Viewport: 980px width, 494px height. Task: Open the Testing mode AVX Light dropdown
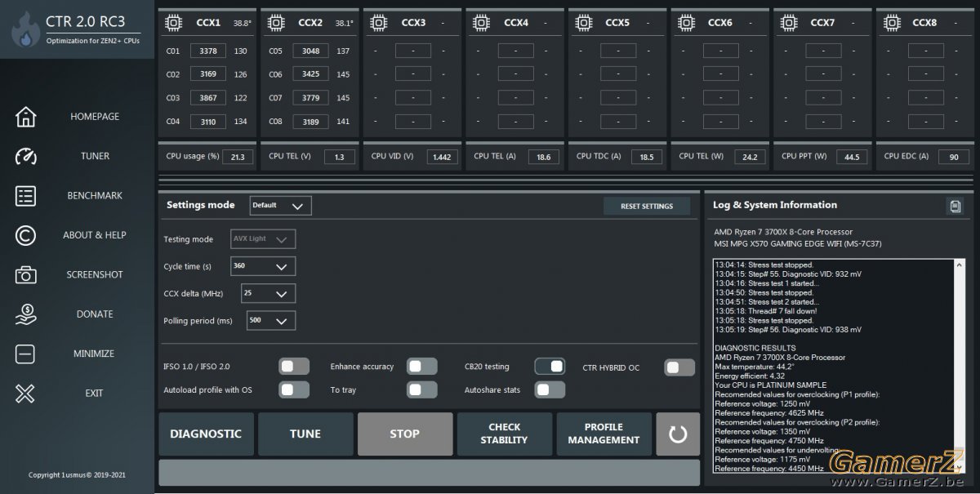[x=263, y=239]
